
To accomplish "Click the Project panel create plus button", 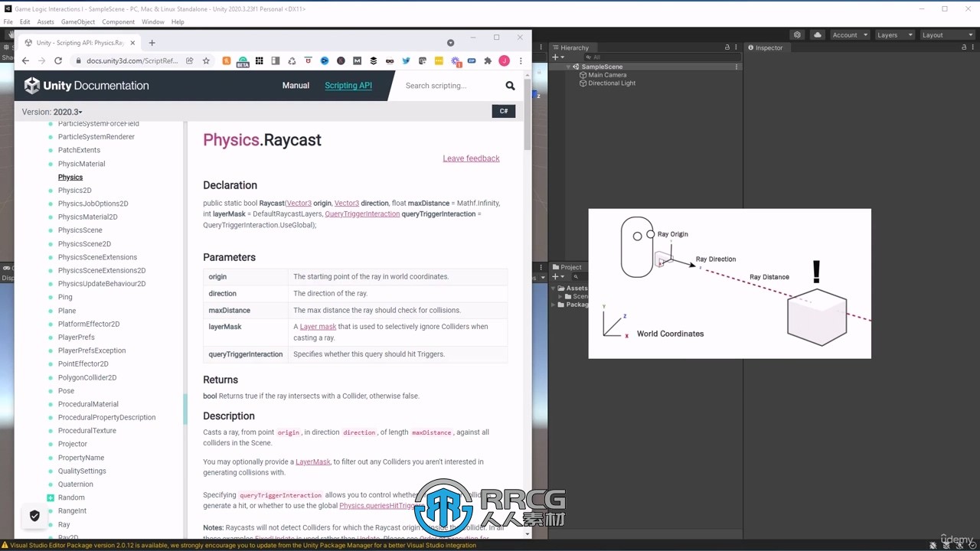I will (x=558, y=277).
